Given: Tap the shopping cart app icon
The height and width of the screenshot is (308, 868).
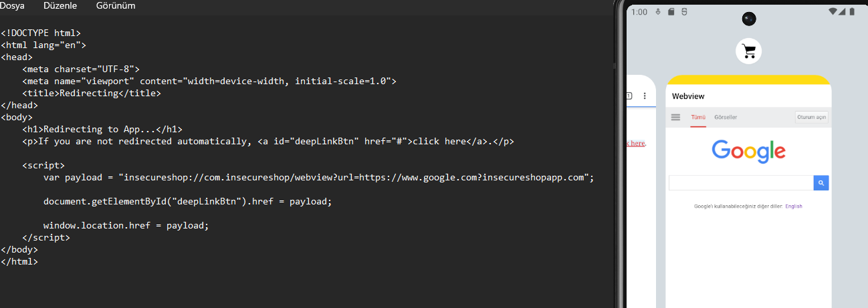Looking at the screenshot, I should coord(749,51).
